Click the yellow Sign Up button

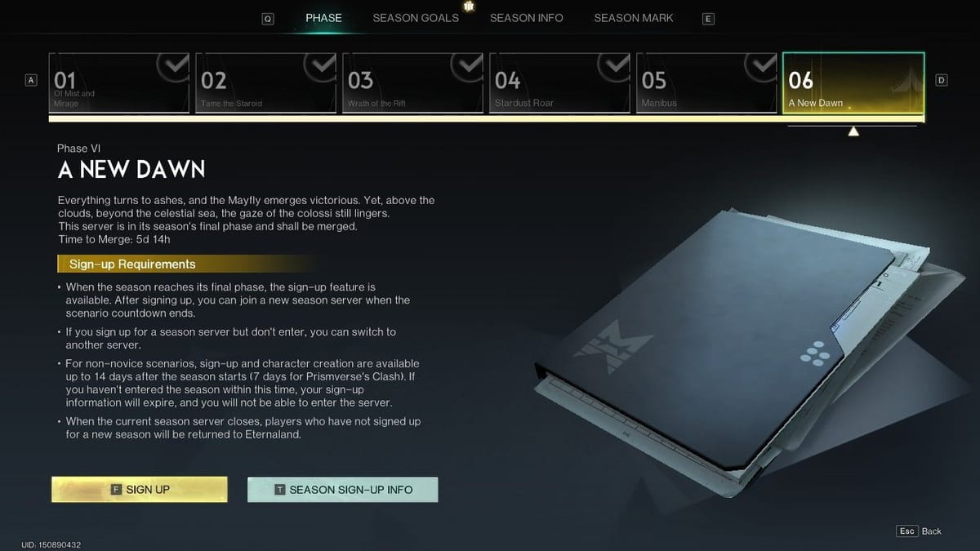(140, 490)
